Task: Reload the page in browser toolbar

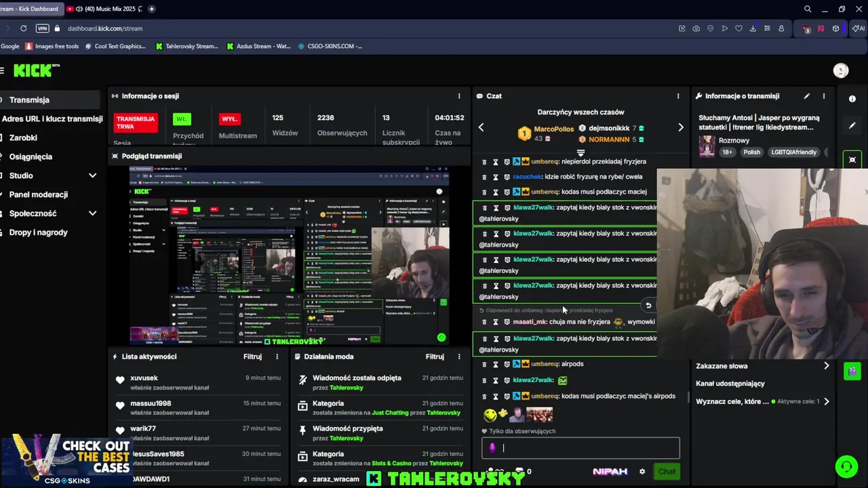Action: (x=23, y=28)
